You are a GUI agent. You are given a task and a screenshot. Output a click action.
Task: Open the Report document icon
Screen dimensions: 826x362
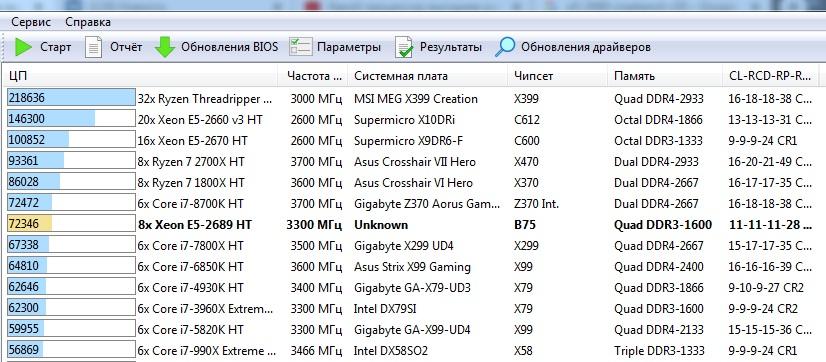coord(93,47)
